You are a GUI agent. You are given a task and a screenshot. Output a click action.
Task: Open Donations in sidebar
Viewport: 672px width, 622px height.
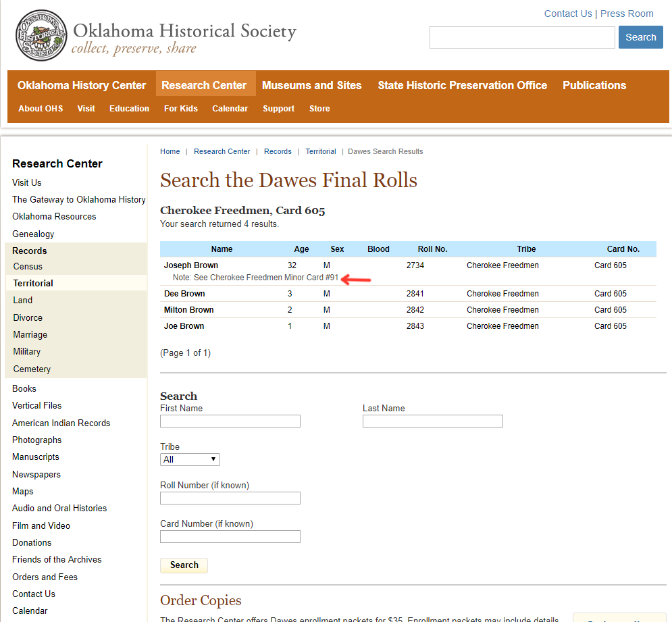(32, 543)
